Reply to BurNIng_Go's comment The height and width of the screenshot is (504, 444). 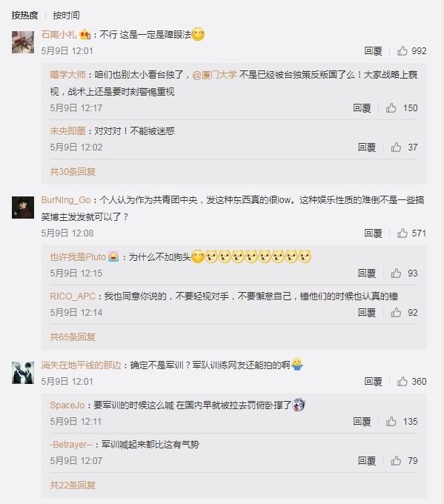[373, 233]
